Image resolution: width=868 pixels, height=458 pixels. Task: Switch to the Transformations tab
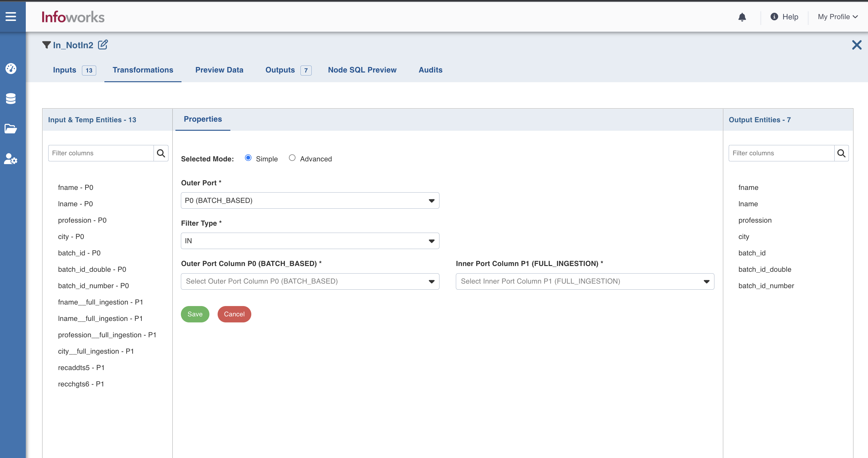point(143,70)
